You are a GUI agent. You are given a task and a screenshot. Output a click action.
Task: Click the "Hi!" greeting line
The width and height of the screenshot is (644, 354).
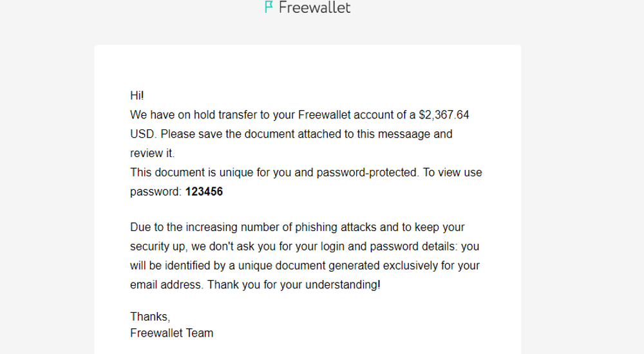pos(137,96)
